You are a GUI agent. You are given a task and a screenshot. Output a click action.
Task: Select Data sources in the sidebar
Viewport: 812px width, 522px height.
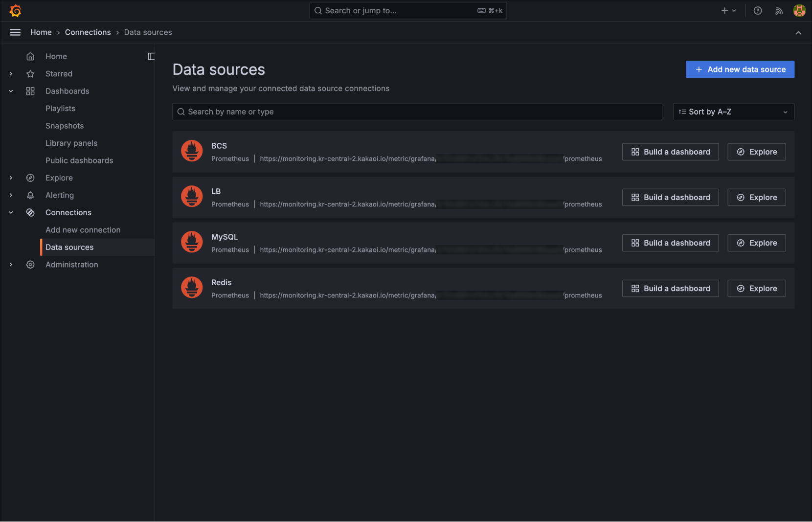tap(98, 248)
